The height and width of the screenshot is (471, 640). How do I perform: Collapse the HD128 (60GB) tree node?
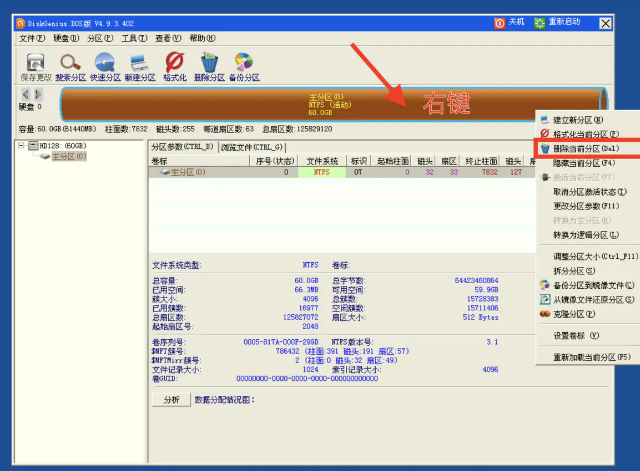(x=21, y=145)
